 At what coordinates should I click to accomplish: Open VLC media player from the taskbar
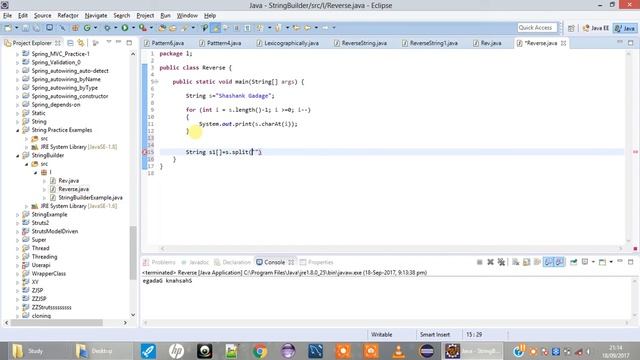tap(398, 351)
